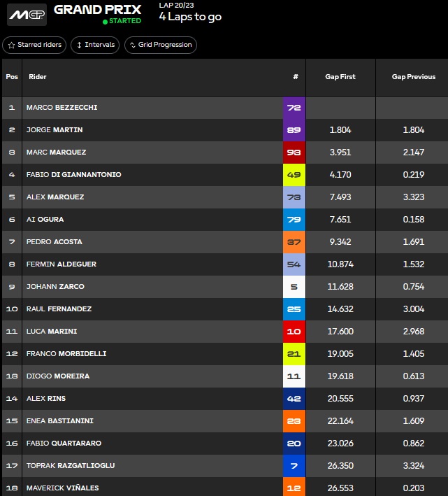Sort by Pos column header

(12, 77)
